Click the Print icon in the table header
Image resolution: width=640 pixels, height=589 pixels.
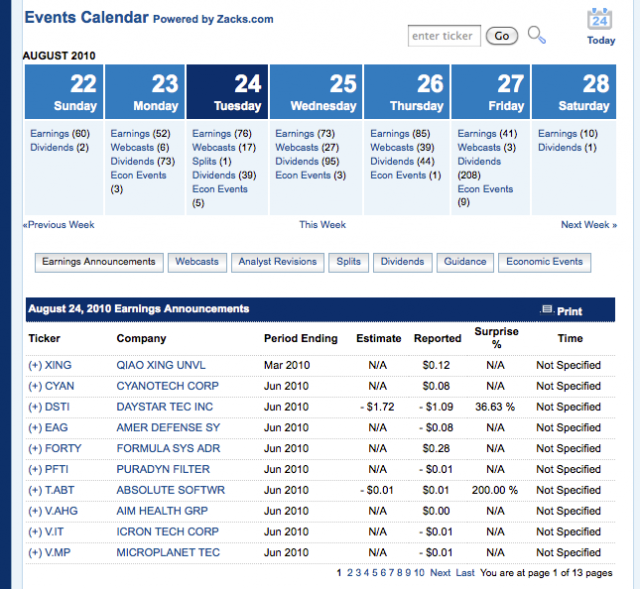(547, 310)
